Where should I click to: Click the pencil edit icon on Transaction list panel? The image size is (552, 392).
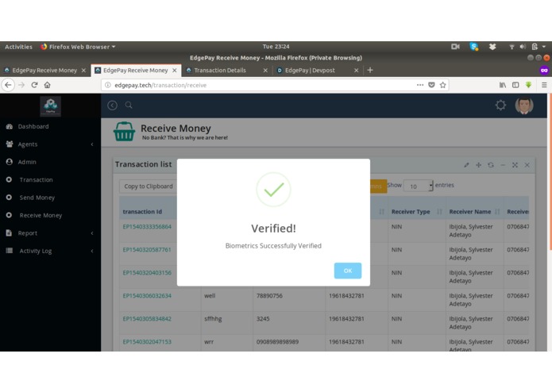466,165
